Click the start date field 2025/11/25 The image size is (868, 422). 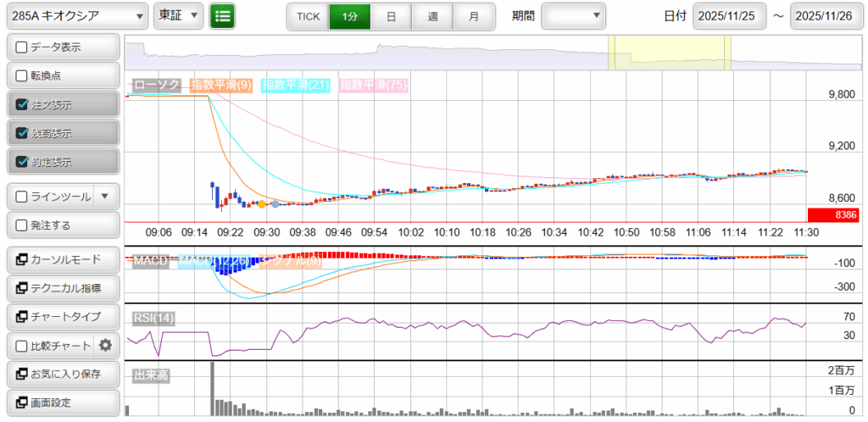tap(728, 15)
